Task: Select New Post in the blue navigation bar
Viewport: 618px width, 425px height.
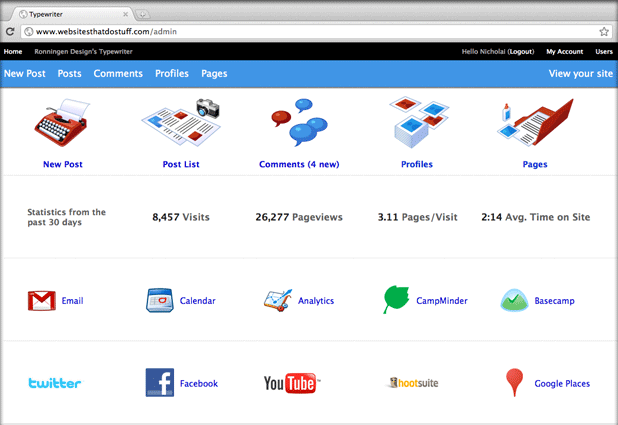Action: [25, 74]
